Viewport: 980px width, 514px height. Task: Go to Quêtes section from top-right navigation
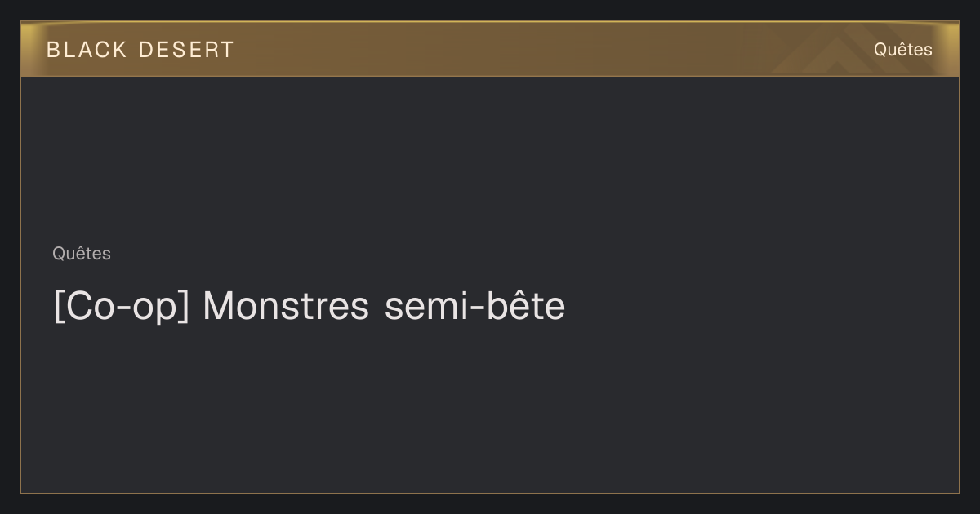[x=902, y=50]
